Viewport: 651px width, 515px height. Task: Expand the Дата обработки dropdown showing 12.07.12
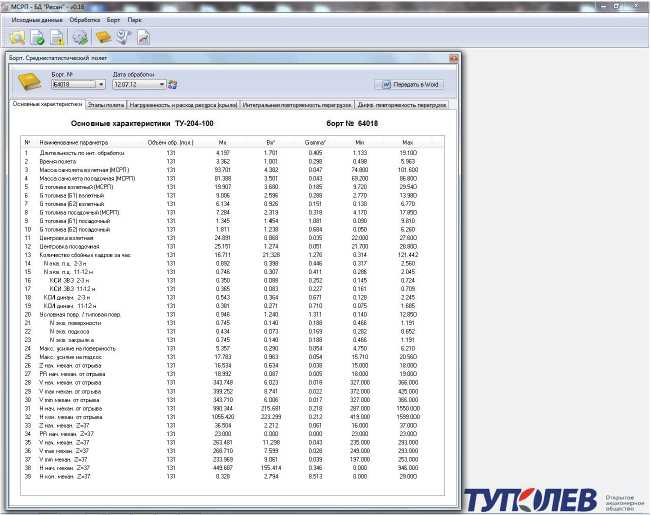tap(162, 84)
